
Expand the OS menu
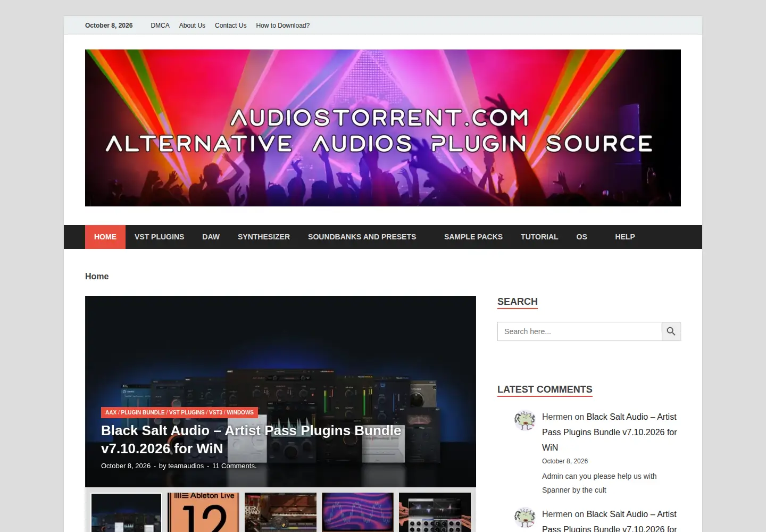[x=587, y=237]
